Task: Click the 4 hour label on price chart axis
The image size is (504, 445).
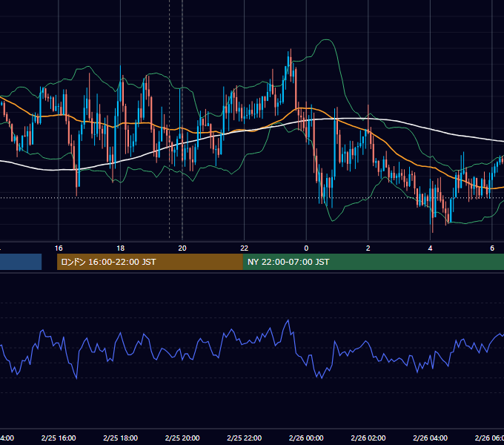Action: [430, 248]
